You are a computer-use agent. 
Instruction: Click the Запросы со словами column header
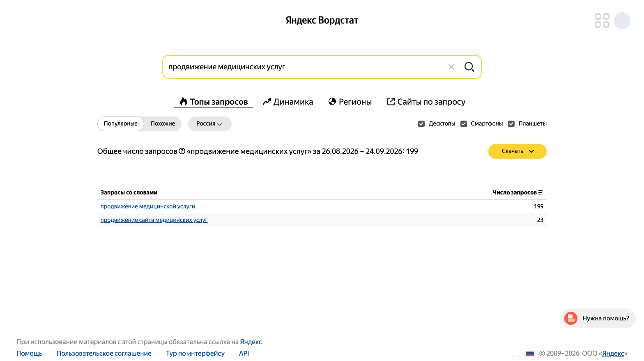(x=129, y=192)
